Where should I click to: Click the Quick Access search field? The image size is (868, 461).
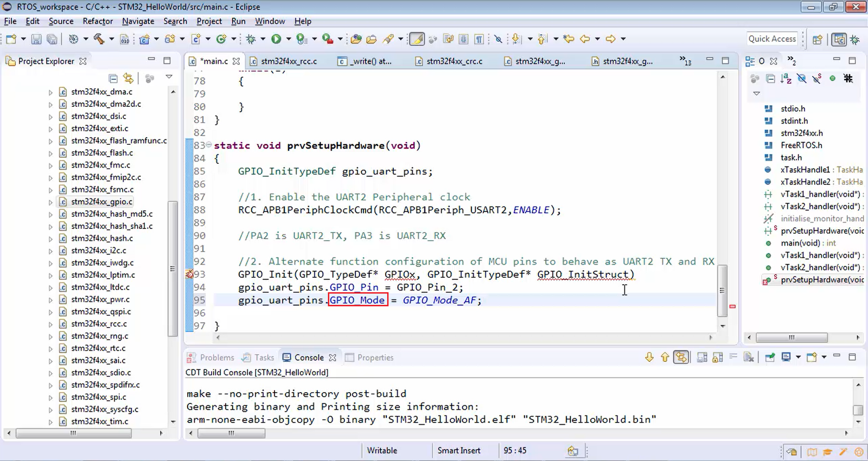click(x=772, y=39)
